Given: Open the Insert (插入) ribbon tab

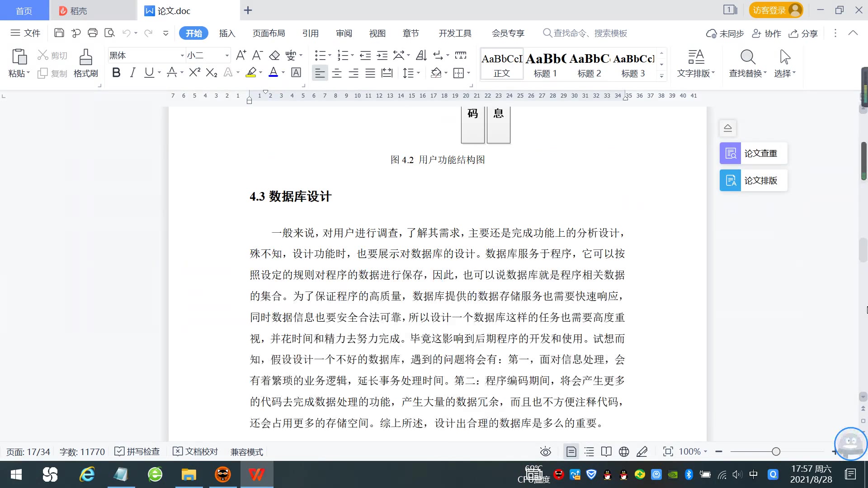Looking at the screenshot, I should click(227, 33).
